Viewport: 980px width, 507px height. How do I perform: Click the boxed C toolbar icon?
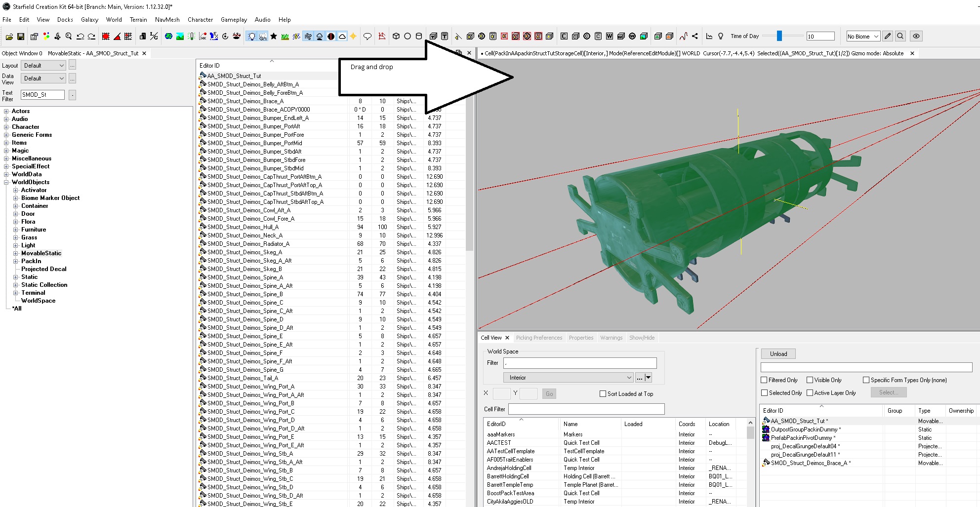pos(564,36)
